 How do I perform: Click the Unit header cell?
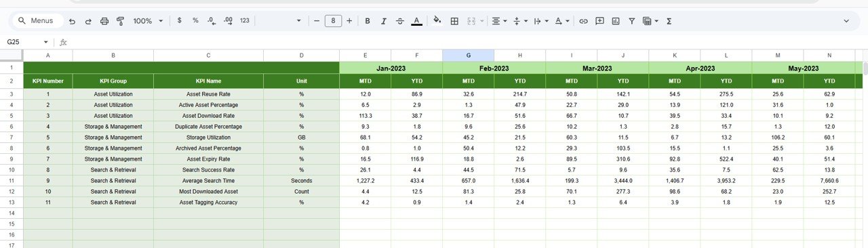pyautogui.click(x=301, y=81)
